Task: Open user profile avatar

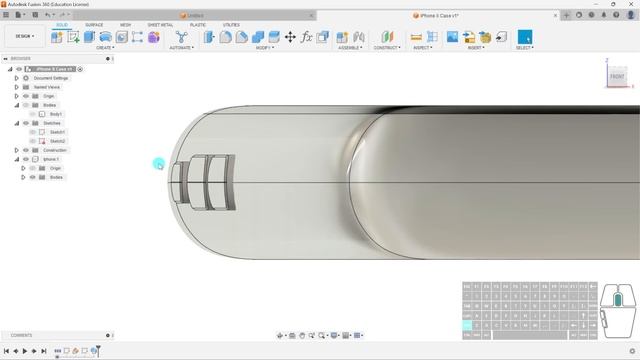Action: click(x=631, y=15)
